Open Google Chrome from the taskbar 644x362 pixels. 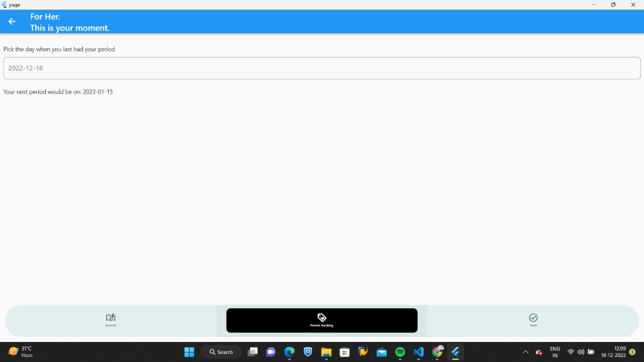click(437, 352)
